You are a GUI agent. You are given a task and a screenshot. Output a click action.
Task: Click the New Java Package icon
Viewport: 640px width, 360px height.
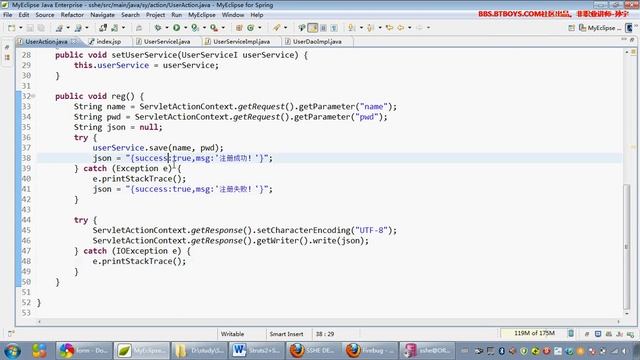pyautogui.click(x=239, y=28)
